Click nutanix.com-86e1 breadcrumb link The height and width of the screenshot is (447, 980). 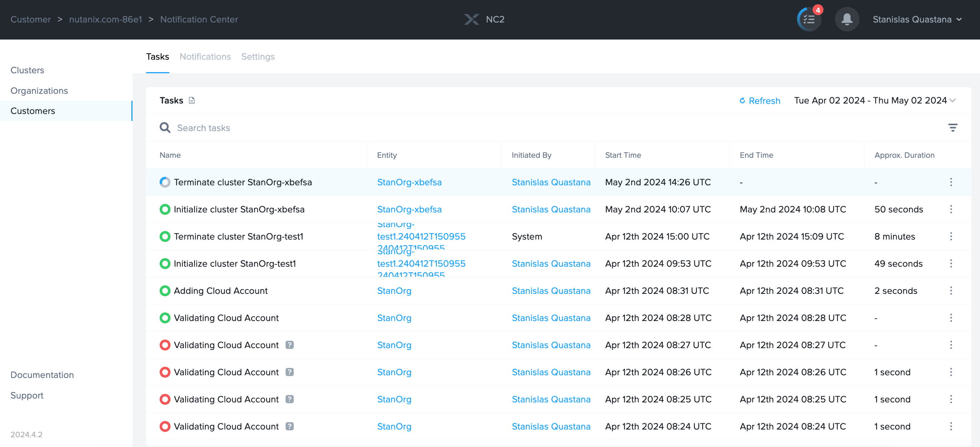105,19
